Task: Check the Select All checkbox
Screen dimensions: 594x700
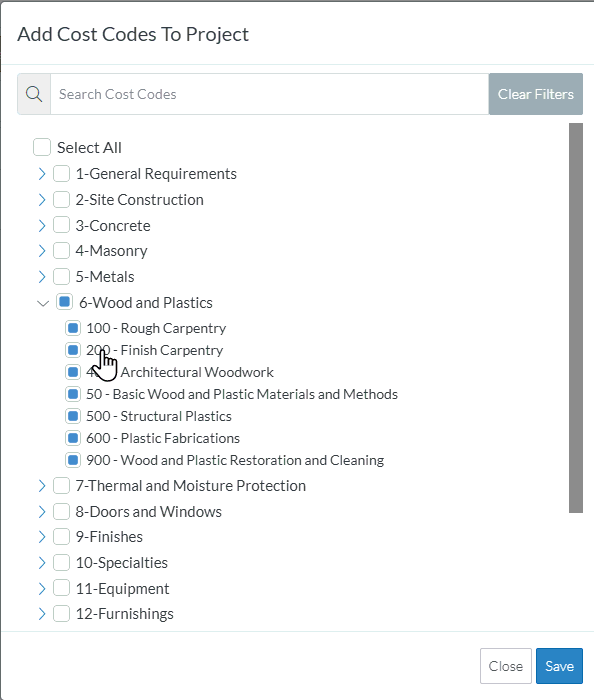Action: point(42,147)
